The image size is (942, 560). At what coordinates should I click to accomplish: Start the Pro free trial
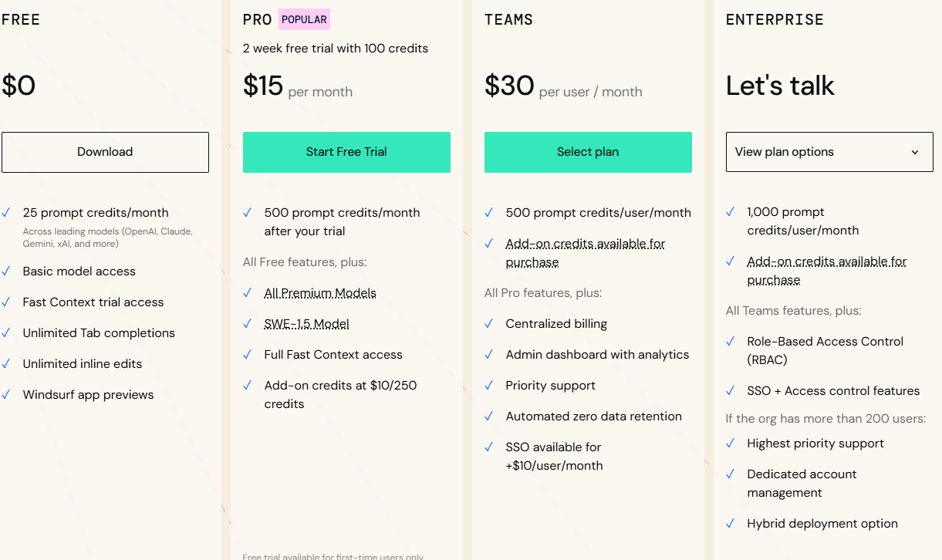click(x=346, y=152)
